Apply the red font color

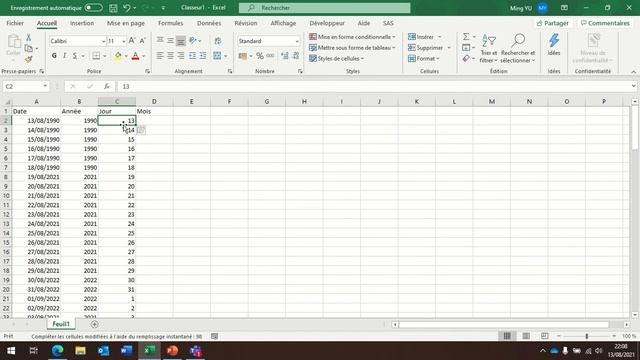coord(136,56)
